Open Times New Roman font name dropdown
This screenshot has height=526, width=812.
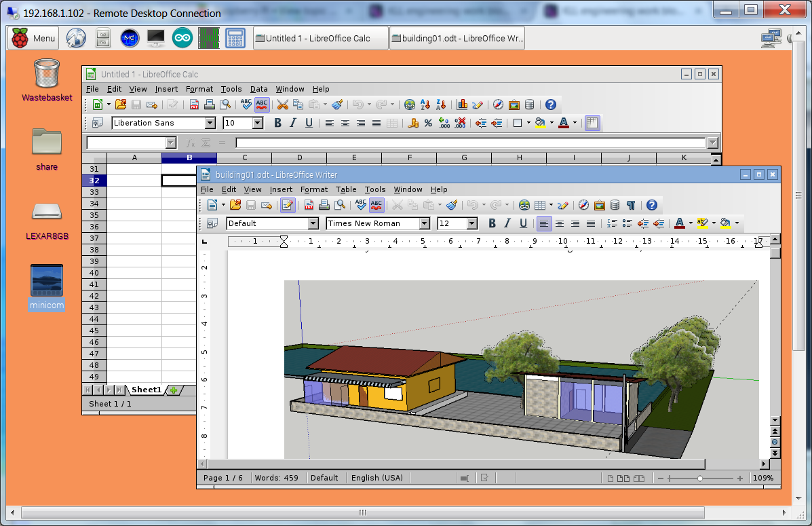(x=425, y=223)
